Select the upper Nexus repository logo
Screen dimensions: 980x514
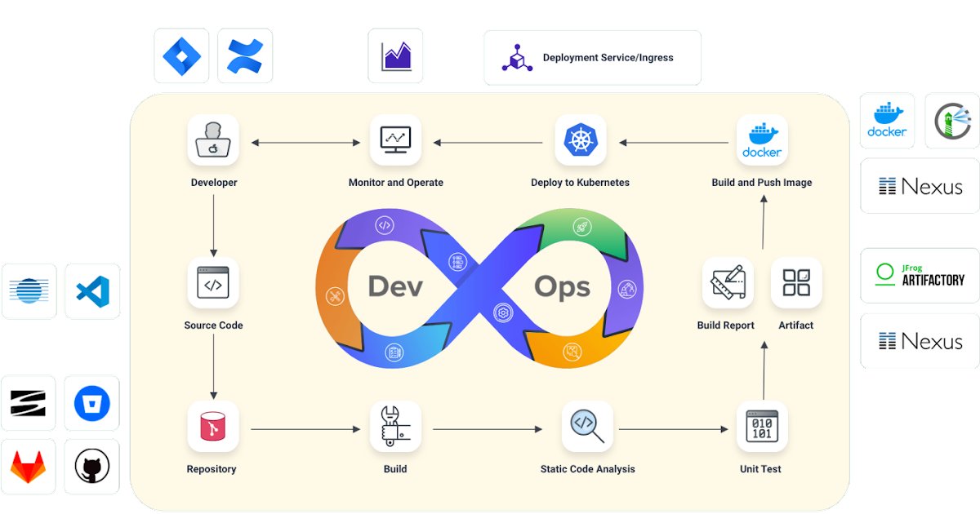[x=919, y=186]
